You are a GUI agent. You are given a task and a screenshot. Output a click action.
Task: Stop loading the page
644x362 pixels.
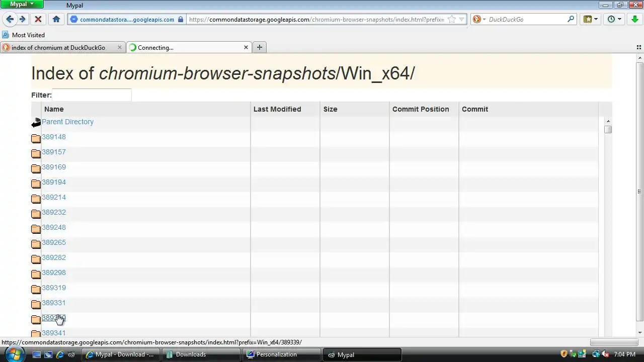(38, 19)
